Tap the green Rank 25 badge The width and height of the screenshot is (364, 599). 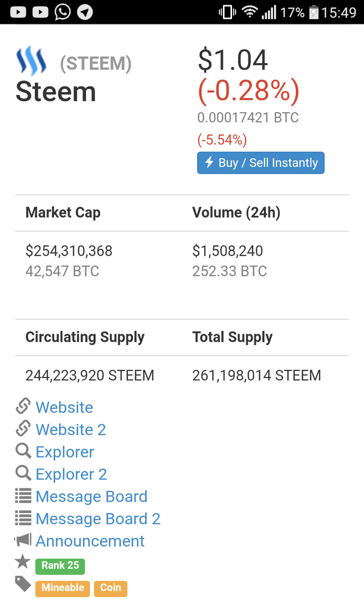click(x=60, y=565)
